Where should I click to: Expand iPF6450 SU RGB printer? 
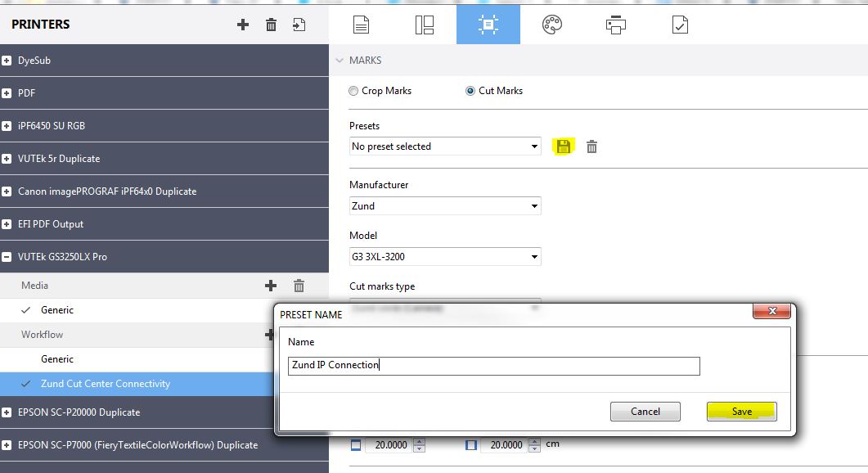(7, 126)
